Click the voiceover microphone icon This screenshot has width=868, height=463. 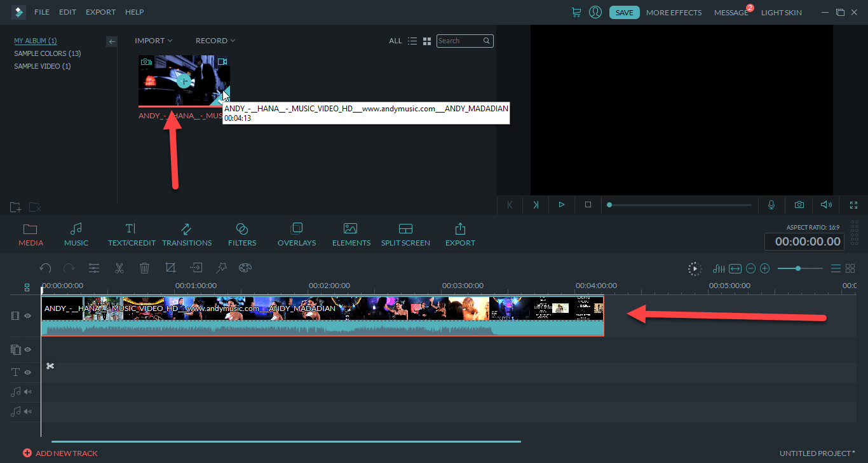[x=771, y=205]
